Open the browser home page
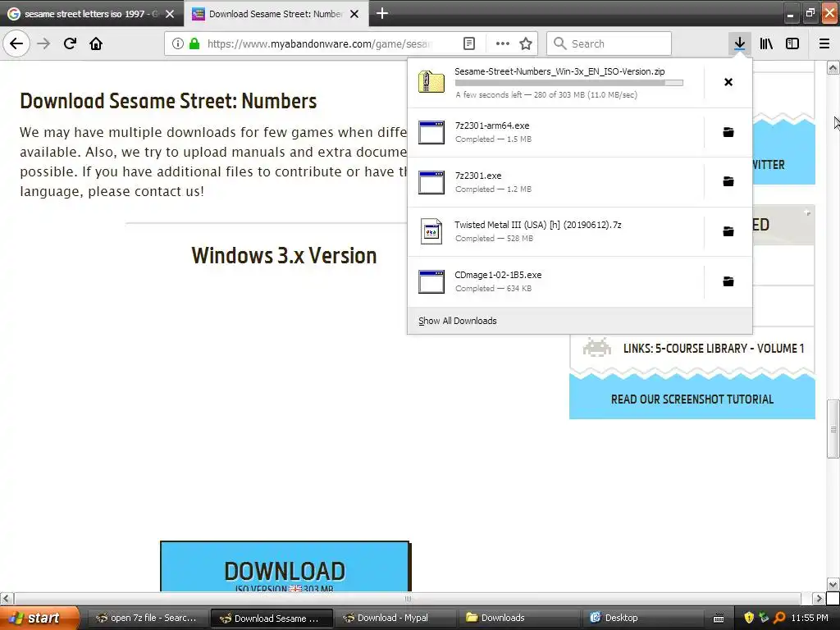The width and height of the screenshot is (840, 630). click(x=96, y=43)
